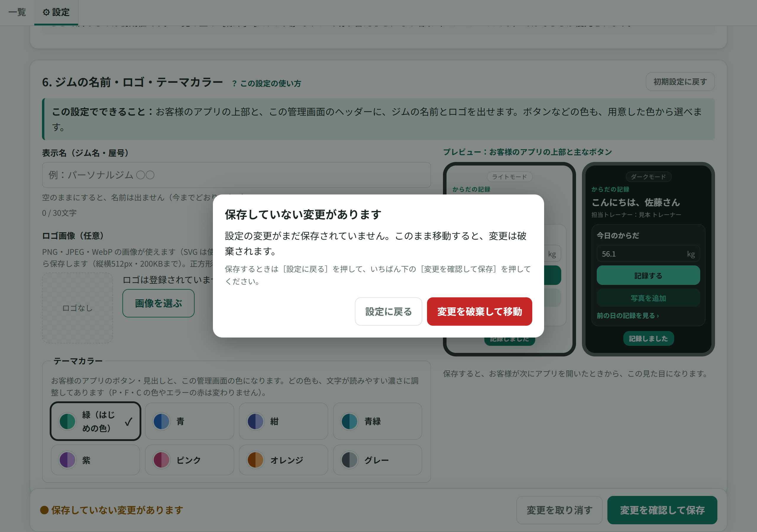Click the 今日のからだ heading in preview
This screenshot has width=757, height=532.
point(618,235)
